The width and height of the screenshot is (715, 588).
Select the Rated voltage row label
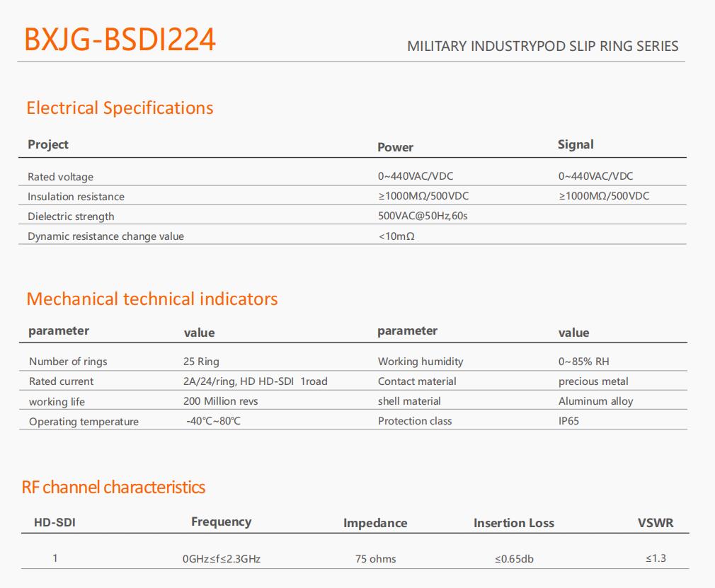click(61, 177)
